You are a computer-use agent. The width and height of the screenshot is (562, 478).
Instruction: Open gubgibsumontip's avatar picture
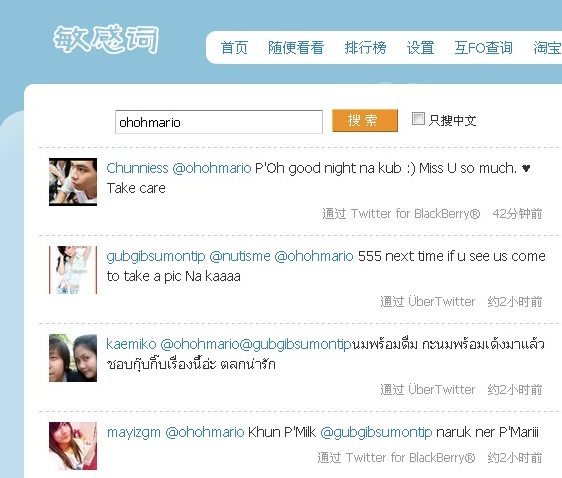click(73, 270)
